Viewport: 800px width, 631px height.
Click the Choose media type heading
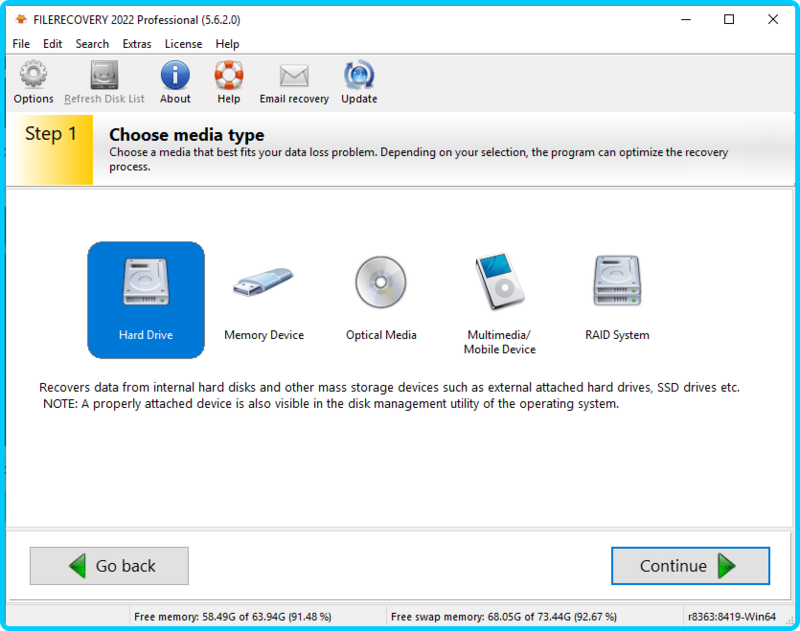[187, 135]
